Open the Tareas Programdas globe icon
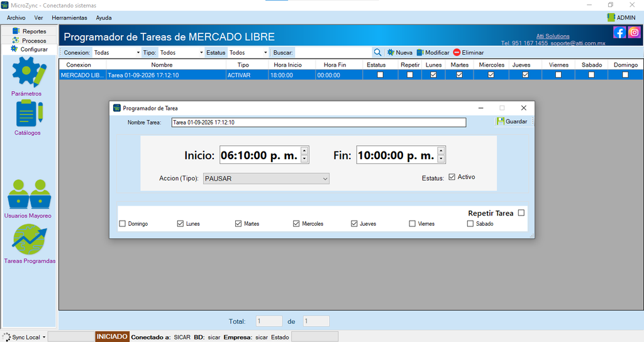This screenshot has height=342, width=644. tap(29, 240)
